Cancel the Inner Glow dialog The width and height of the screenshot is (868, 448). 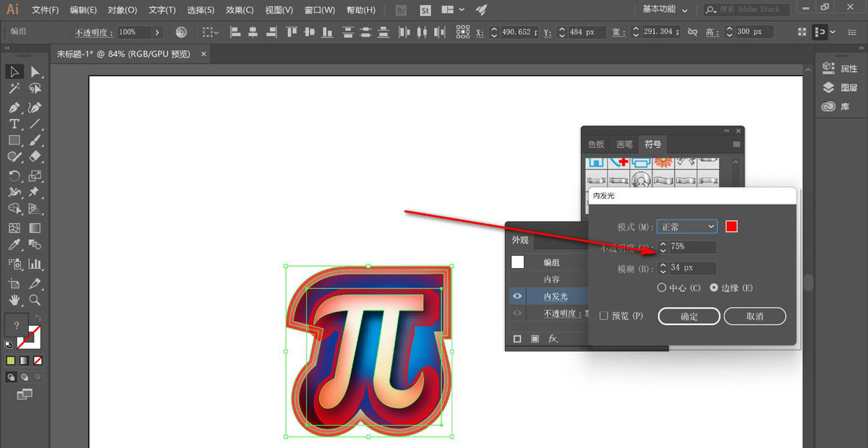tap(754, 316)
